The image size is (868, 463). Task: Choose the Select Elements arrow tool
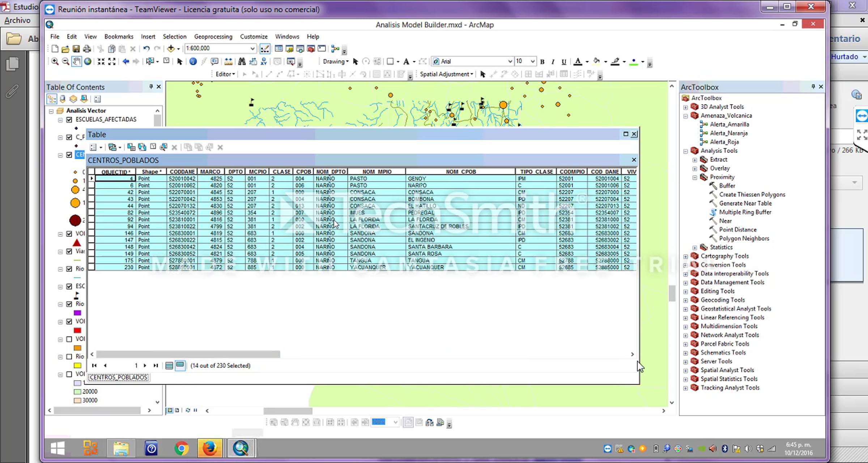tap(180, 61)
